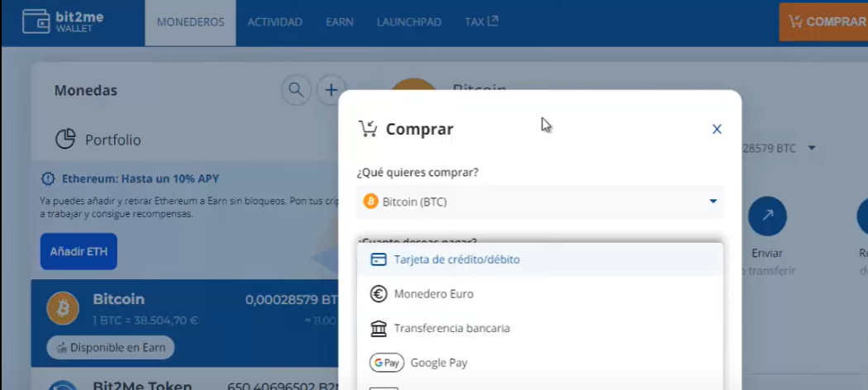Click the dropdown arrow next to Bitcoin (BTC)
Image resolution: width=868 pixels, height=390 pixels.
coord(713,202)
